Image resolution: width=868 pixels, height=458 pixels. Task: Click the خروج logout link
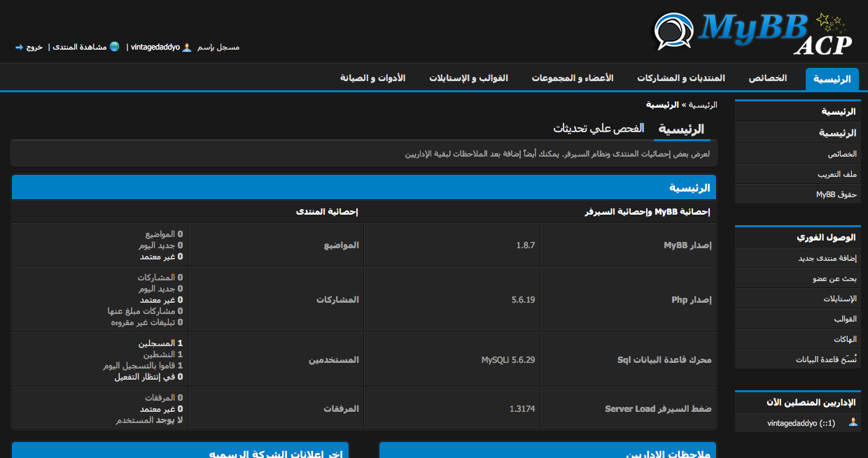35,47
